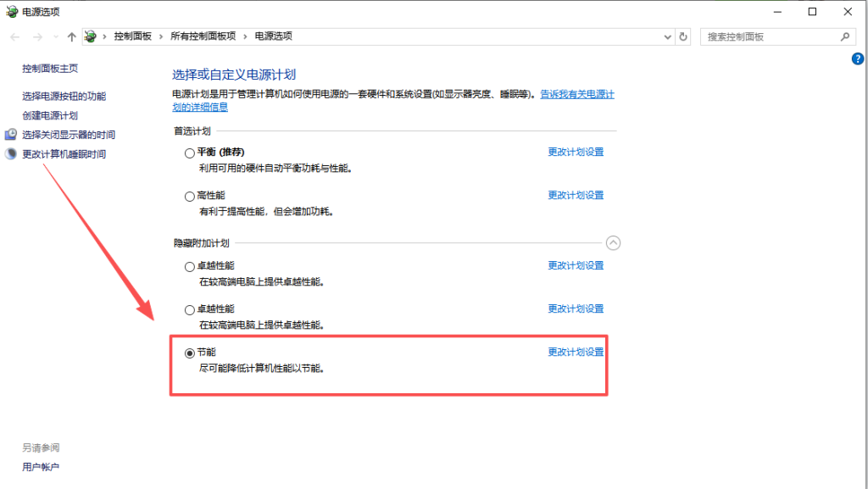868x489 pixels.
Task: Select the 节能 power plan radio button
Action: pyautogui.click(x=190, y=353)
